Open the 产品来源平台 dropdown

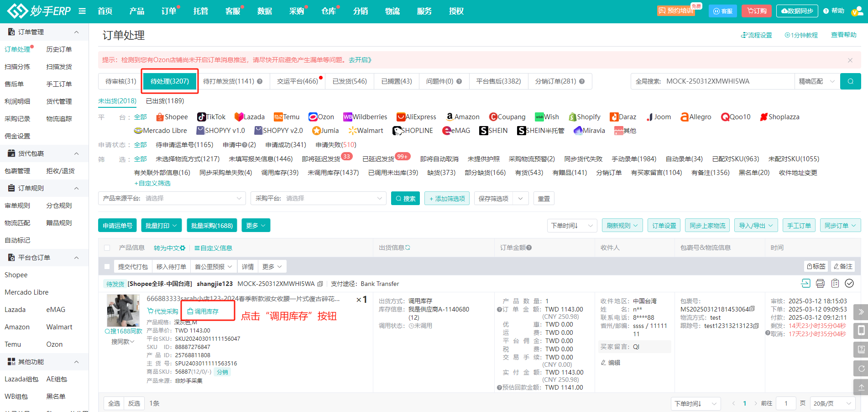tap(172, 198)
